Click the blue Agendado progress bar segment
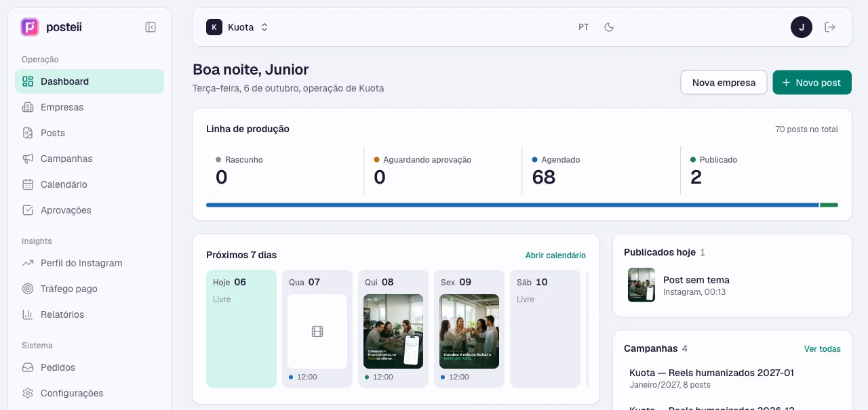Screen dimensions: 868x410 [513, 205]
